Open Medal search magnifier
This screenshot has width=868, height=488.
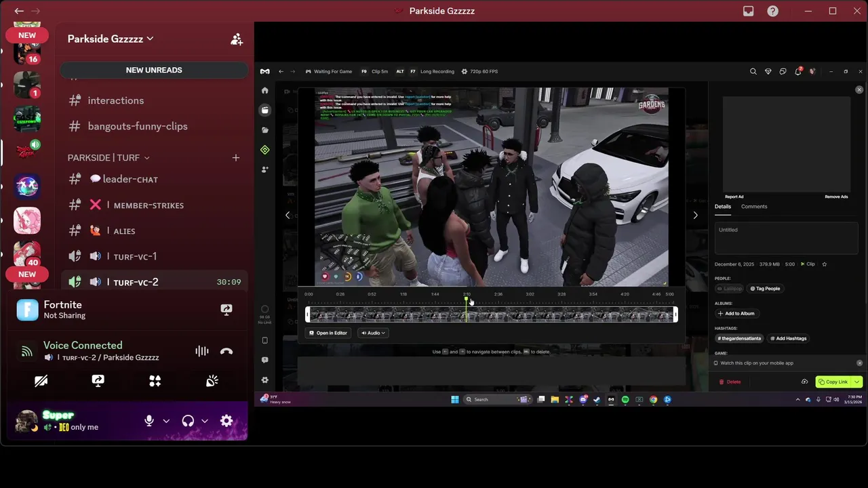coord(753,71)
